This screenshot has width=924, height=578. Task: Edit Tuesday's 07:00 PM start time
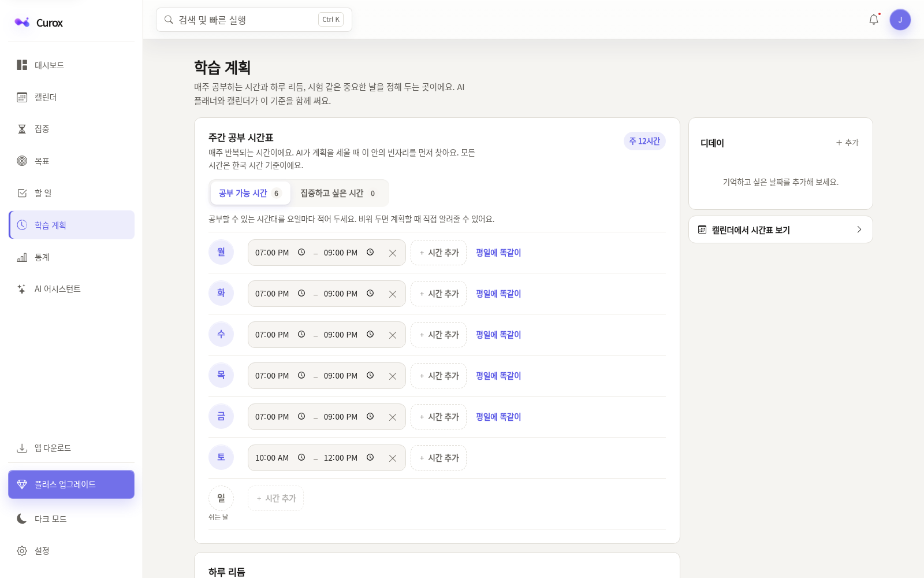(x=273, y=294)
